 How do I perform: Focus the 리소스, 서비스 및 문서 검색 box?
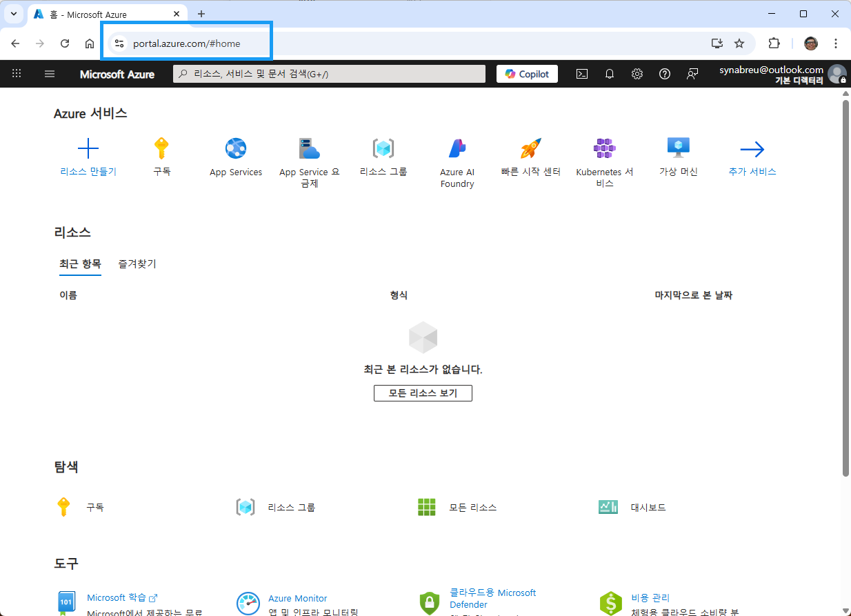tap(329, 74)
